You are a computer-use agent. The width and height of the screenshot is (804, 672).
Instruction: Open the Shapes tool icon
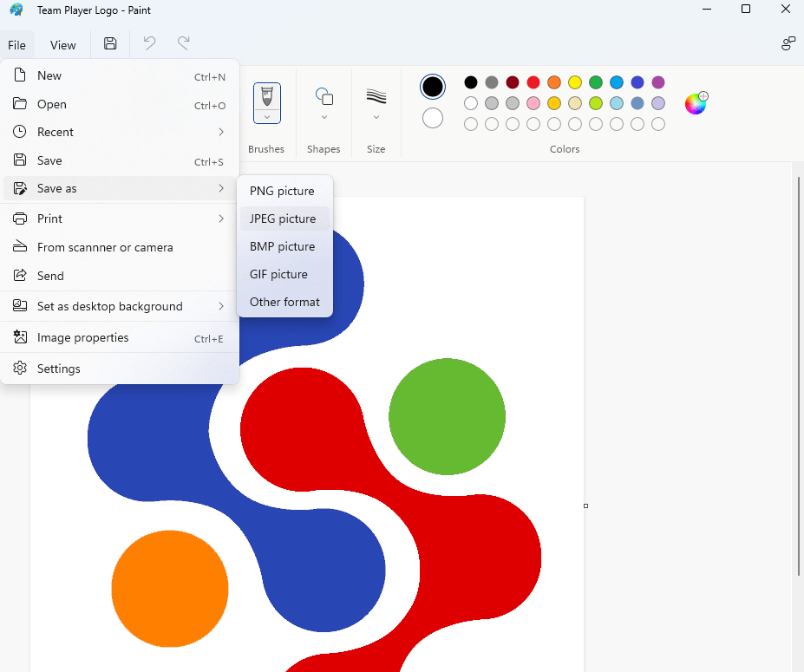tap(324, 96)
